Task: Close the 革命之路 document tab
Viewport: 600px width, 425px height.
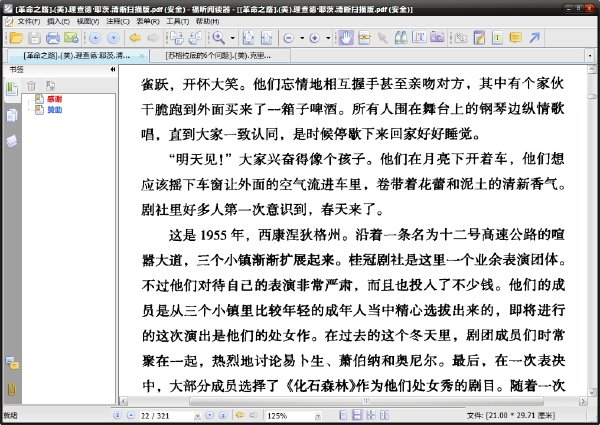Action: point(142,56)
